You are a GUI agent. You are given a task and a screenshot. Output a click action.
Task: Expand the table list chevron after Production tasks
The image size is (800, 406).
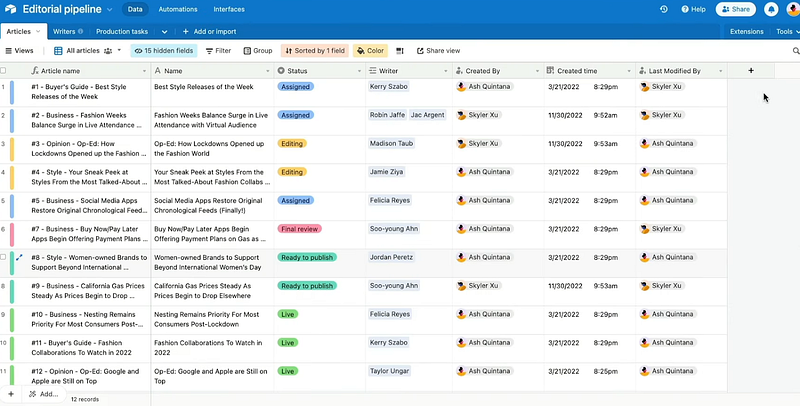coord(164,31)
